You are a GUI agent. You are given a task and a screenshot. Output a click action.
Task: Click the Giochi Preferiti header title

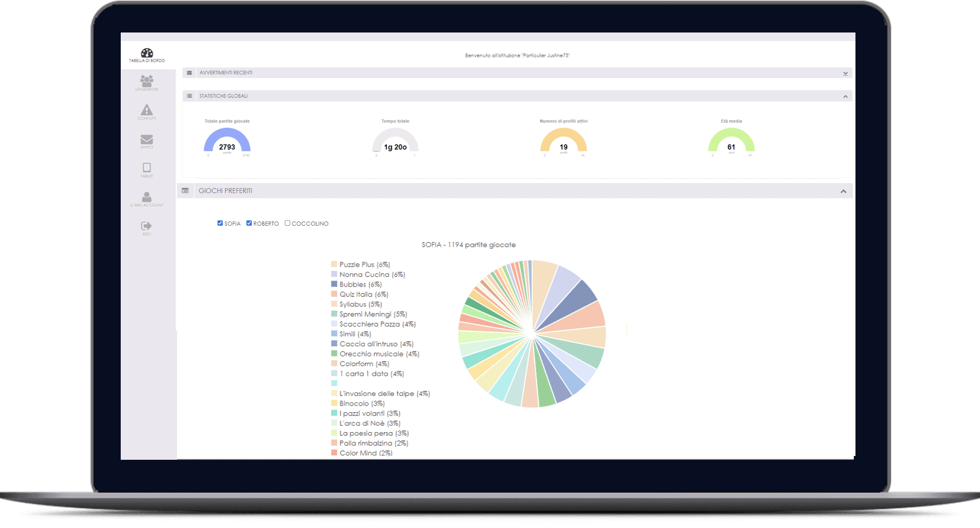click(225, 191)
